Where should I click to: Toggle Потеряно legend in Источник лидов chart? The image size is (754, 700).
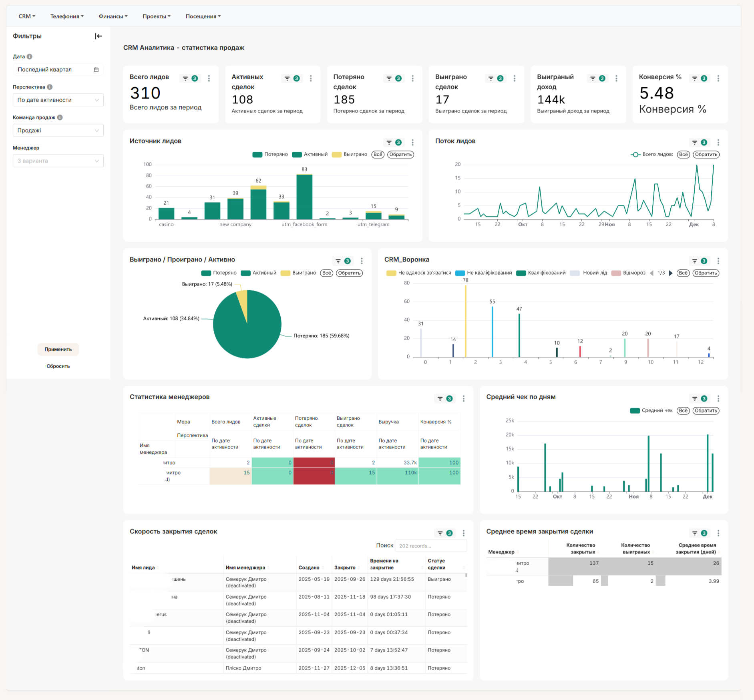pos(270,155)
